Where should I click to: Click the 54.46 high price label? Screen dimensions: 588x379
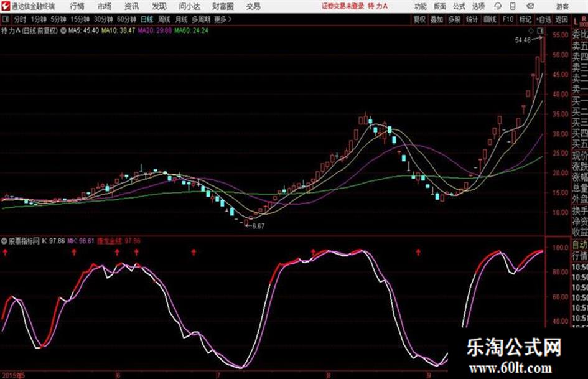(x=523, y=40)
